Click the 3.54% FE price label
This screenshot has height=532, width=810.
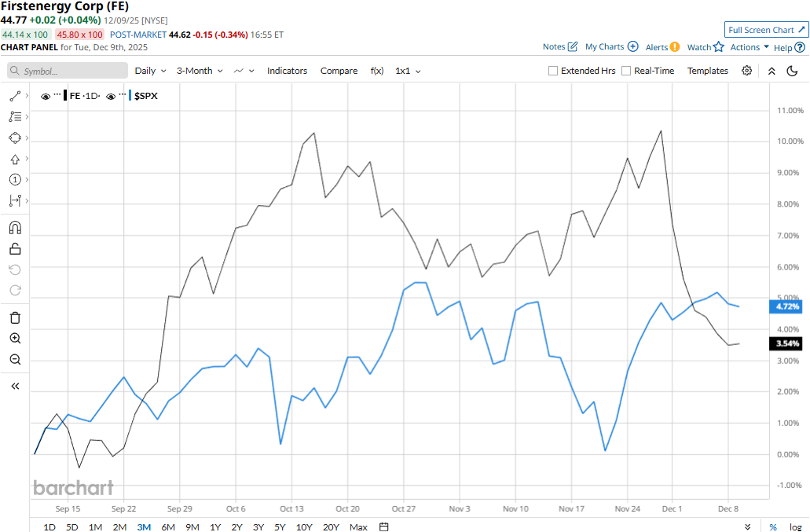pos(786,343)
